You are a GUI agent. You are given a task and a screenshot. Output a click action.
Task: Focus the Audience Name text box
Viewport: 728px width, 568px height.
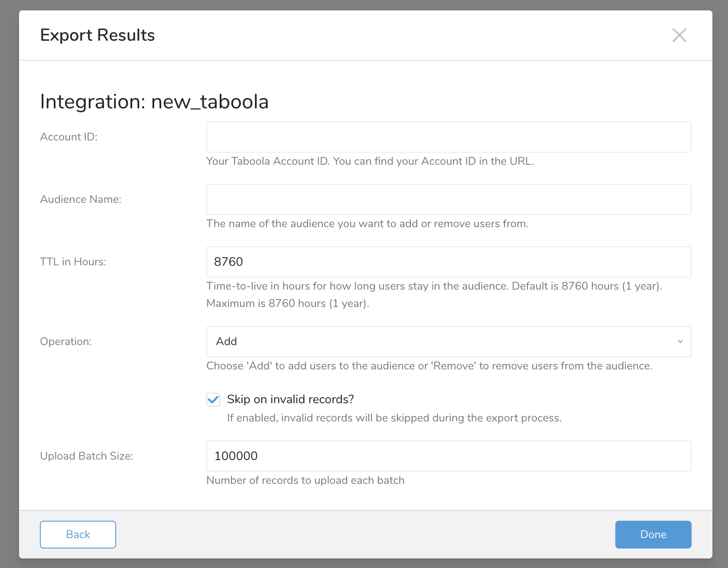pyautogui.click(x=448, y=199)
